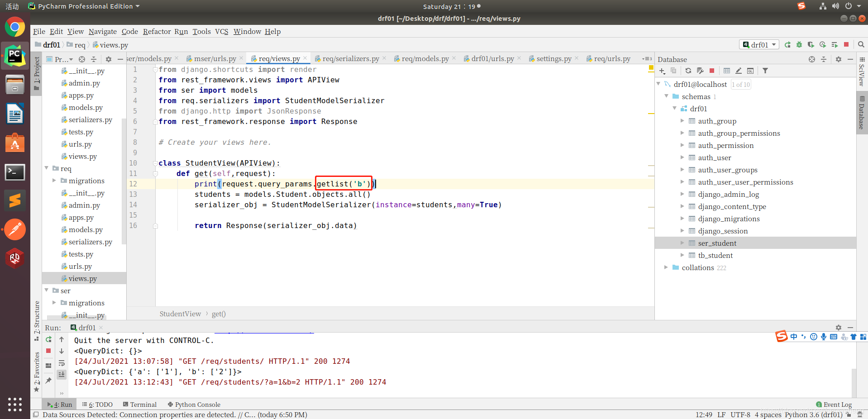
Task: Toggle the tool window stripes in the status bar
Action: point(36,414)
